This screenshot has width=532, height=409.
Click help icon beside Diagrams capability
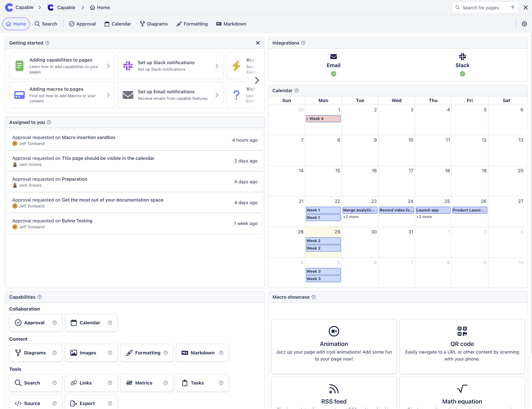[55, 353]
